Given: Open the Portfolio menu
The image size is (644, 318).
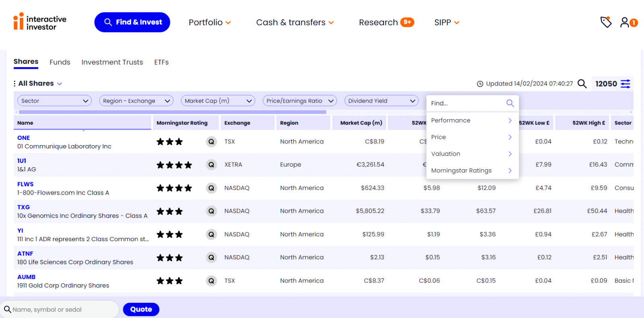Looking at the screenshot, I should point(210,23).
